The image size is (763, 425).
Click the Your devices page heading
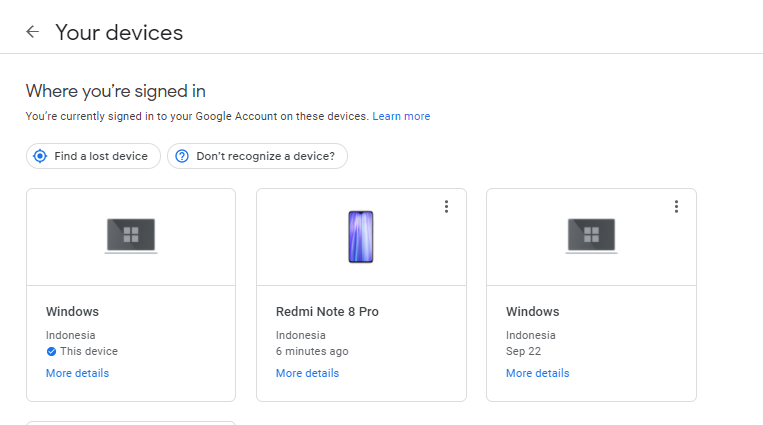pyautogui.click(x=119, y=32)
